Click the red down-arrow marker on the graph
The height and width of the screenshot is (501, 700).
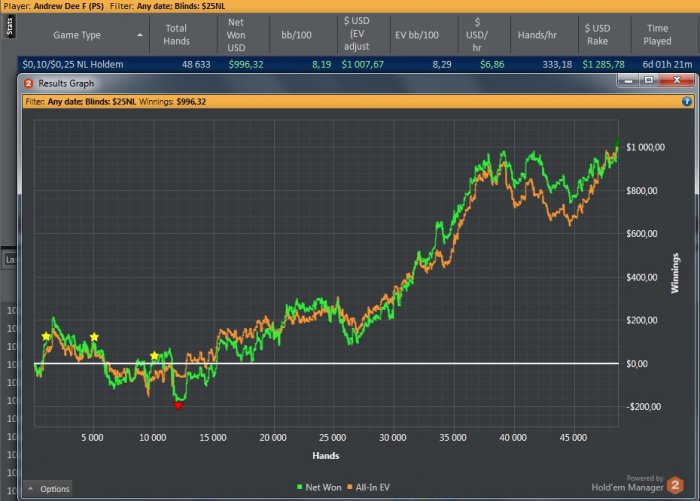pyautogui.click(x=179, y=406)
